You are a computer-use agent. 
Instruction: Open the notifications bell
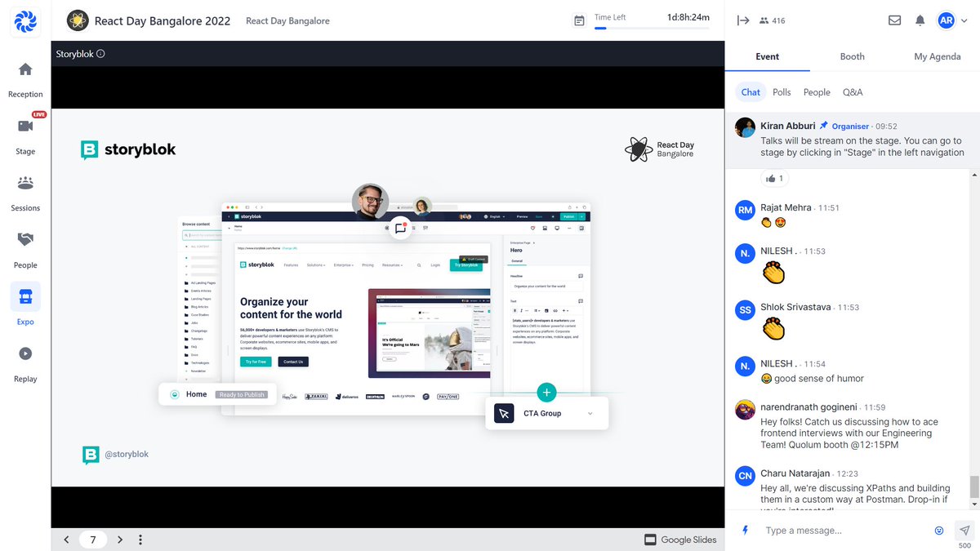[x=920, y=20]
